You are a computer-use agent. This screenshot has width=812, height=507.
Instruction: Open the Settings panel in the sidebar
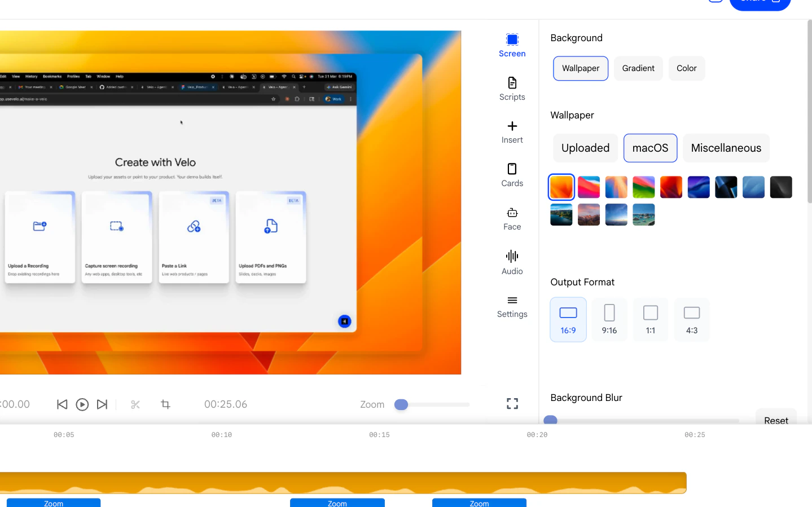coord(512,306)
